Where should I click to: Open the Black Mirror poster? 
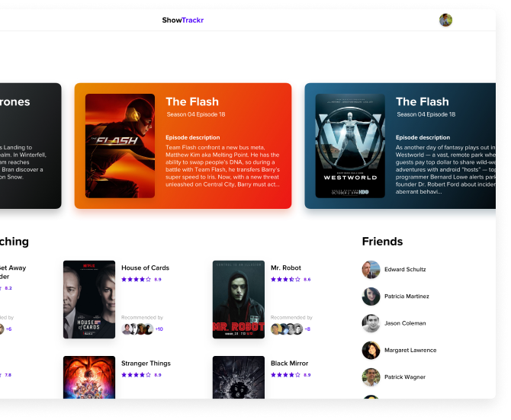239,377
